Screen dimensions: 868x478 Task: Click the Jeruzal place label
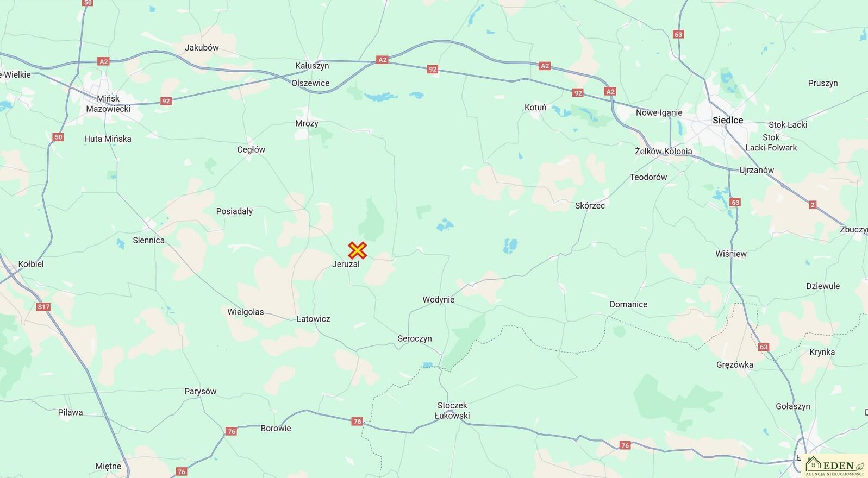point(346,264)
